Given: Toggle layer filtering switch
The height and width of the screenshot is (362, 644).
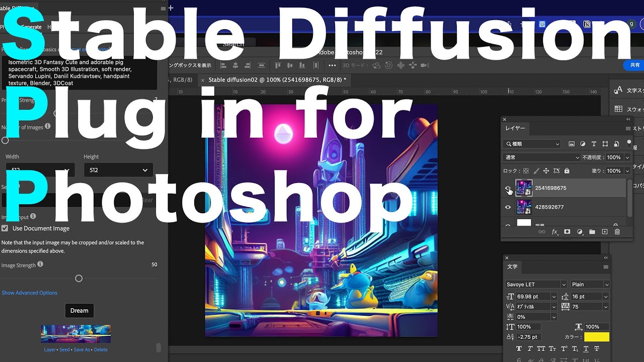Looking at the screenshot, I should pos(629,143).
